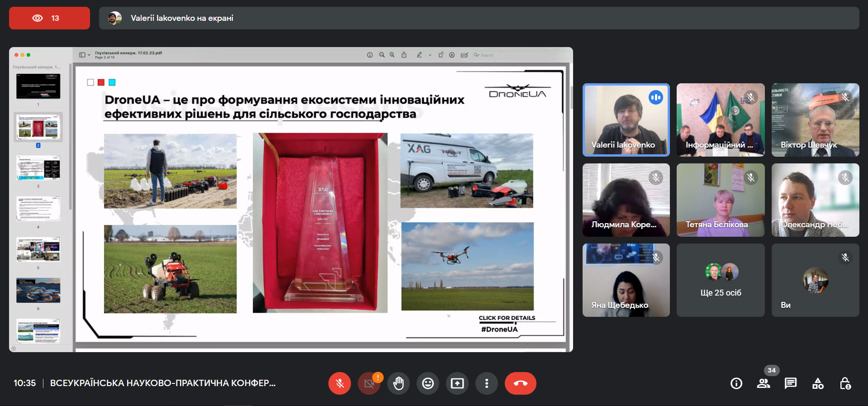This screenshot has height=406, width=868.
Task: Click Valerii Iakovenko's avatar in the presenting banner
Action: [115, 18]
